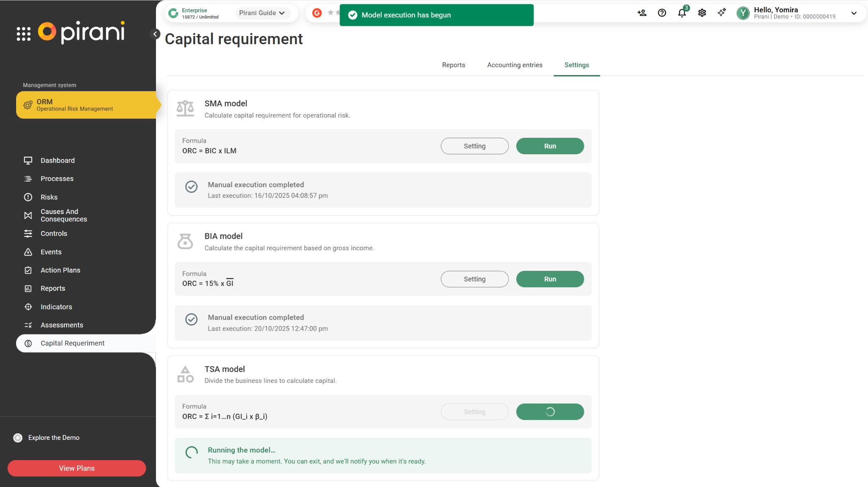
Task: Click the settings gear icon in header
Action: point(702,13)
